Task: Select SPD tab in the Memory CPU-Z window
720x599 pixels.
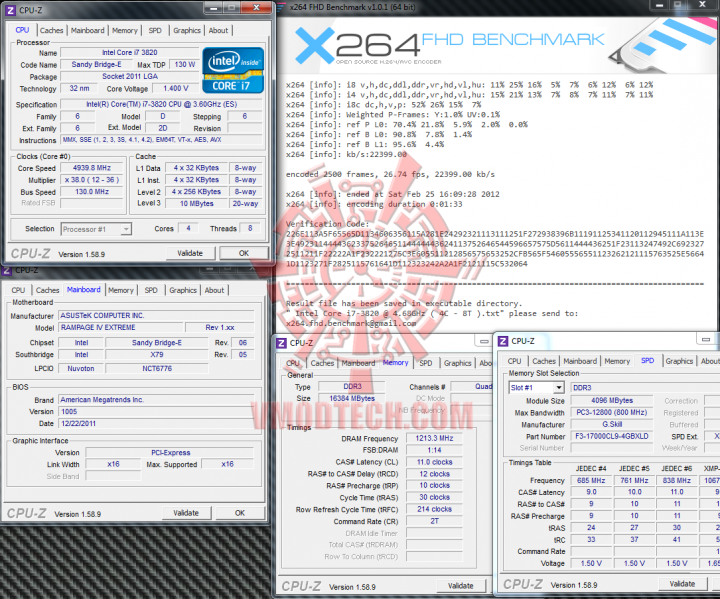Action: click(426, 363)
